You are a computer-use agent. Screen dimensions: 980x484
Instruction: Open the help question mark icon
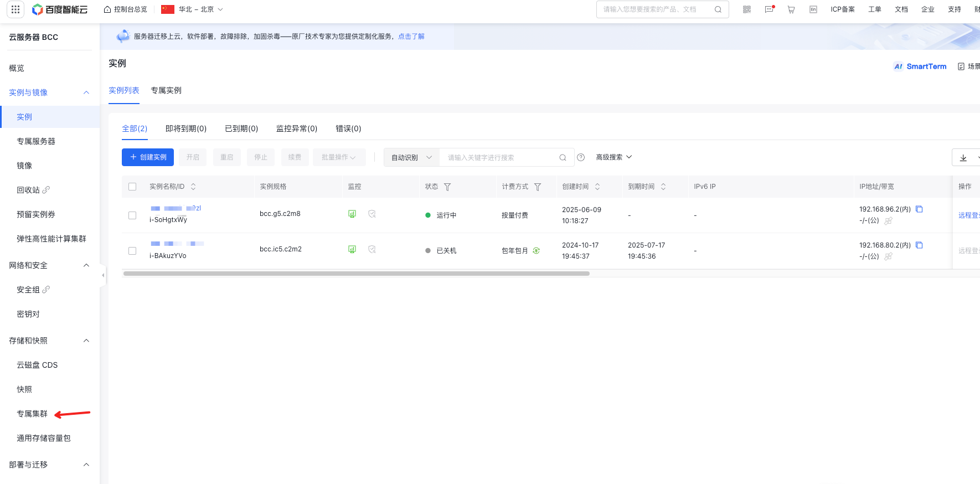point(581,158)
